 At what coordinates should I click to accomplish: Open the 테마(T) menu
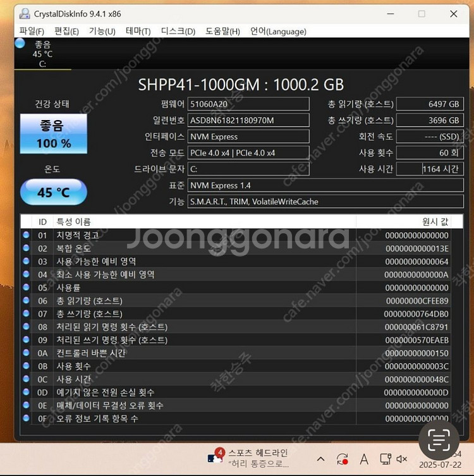138,31
